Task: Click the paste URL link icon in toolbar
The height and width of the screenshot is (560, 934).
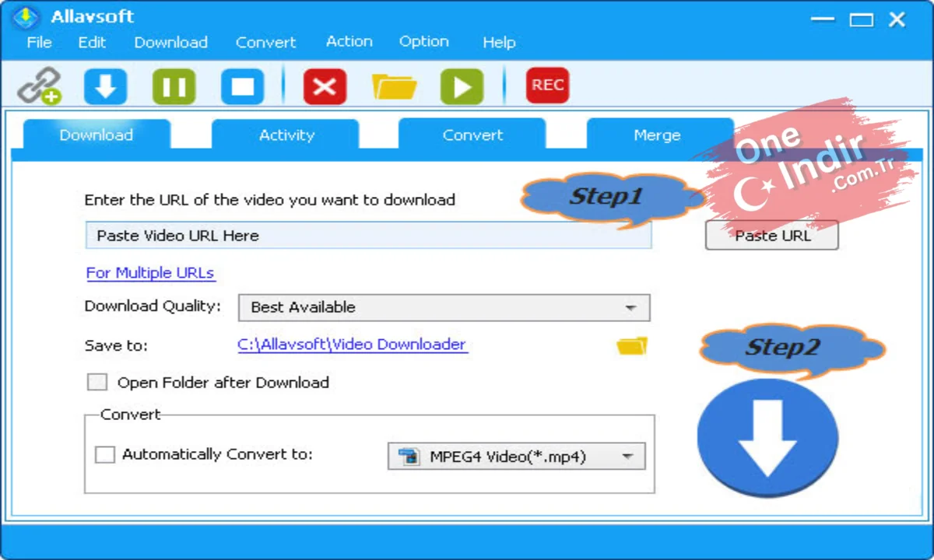Action: coord(40,86)
